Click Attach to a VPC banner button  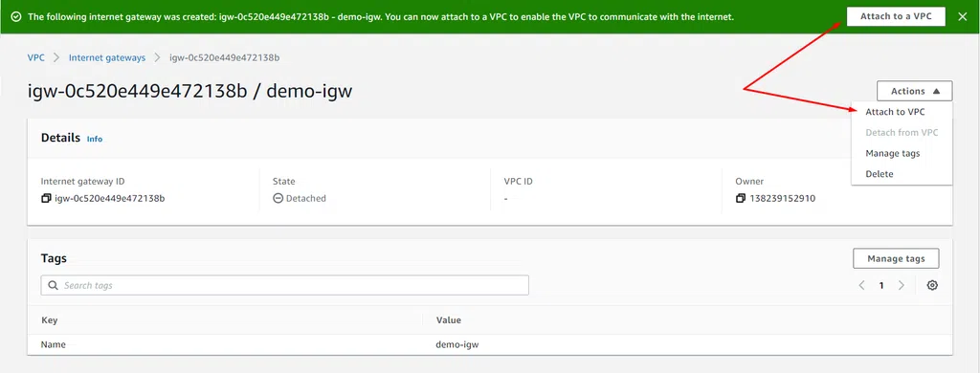click(x=896, y=16)
